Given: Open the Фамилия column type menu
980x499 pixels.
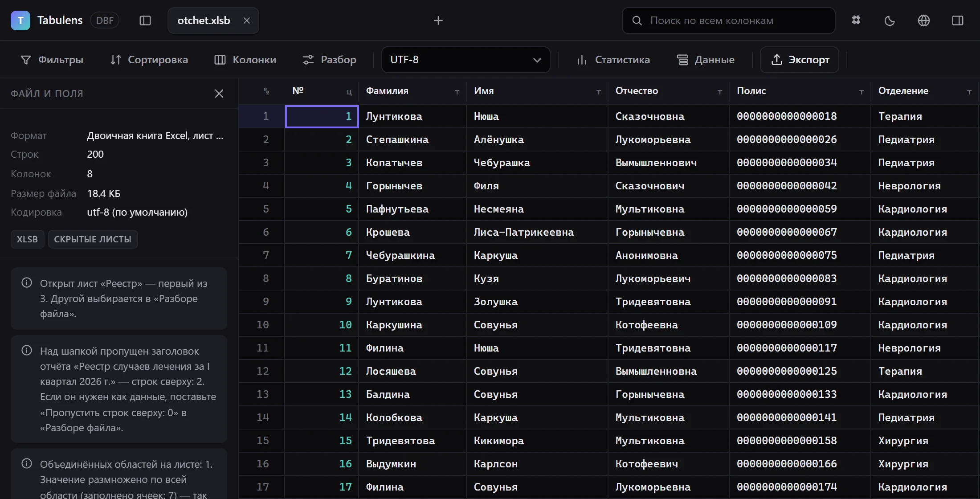Looking at the screenshot, I should pyautogui.click(x=457, y=92).
